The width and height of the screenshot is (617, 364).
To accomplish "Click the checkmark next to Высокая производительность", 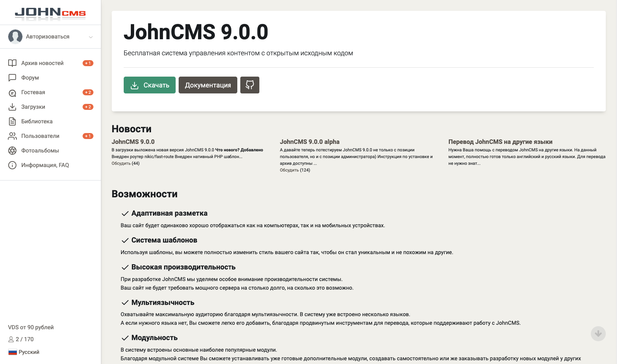I will pyautogui.click(x=125, y=268).
